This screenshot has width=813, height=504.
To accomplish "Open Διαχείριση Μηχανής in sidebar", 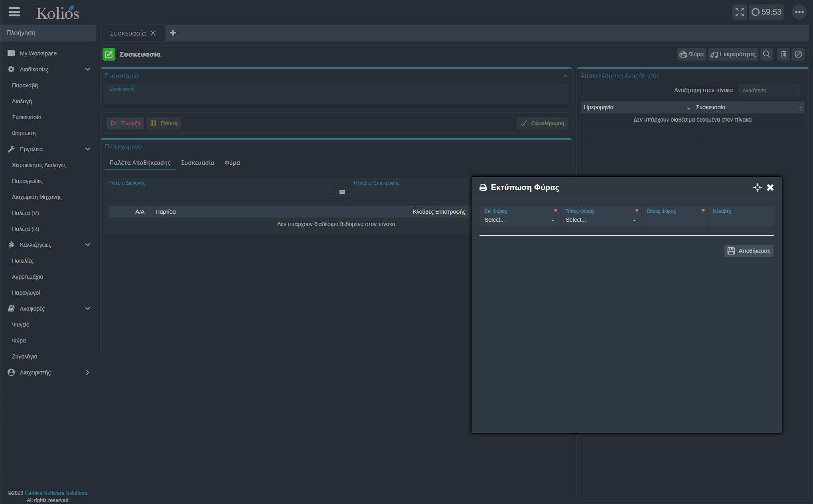I will pyautogui.click(x=37, y=197).
